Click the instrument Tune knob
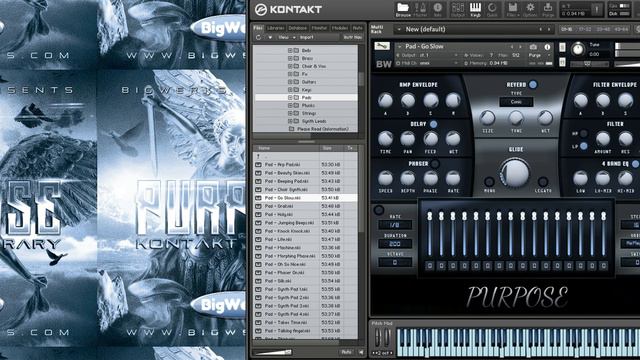 [578, 49]
